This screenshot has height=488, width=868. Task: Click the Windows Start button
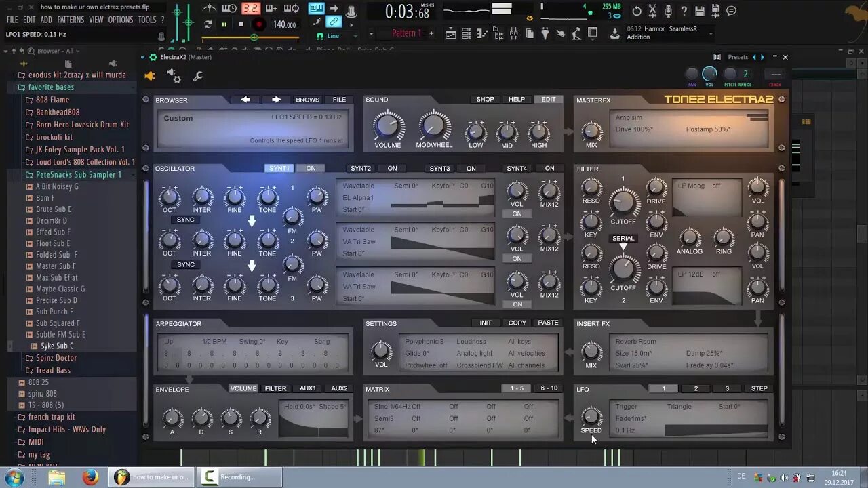tap(14, 477)
